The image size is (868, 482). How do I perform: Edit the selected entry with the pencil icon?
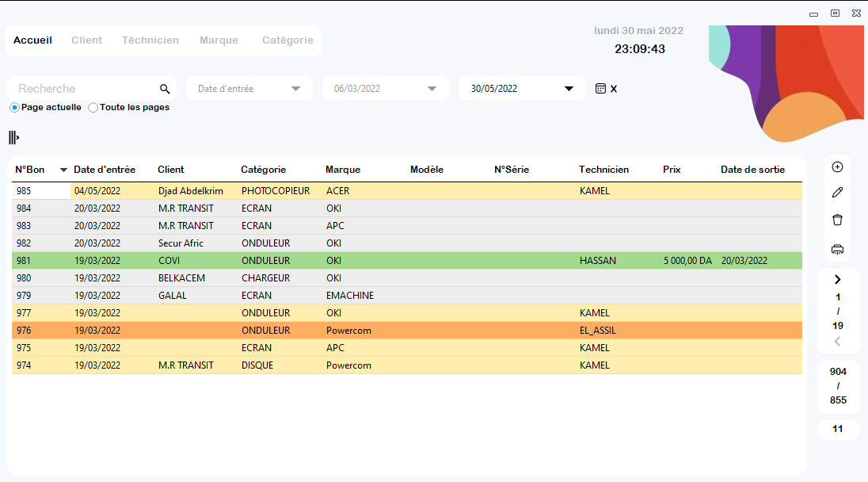838,193
